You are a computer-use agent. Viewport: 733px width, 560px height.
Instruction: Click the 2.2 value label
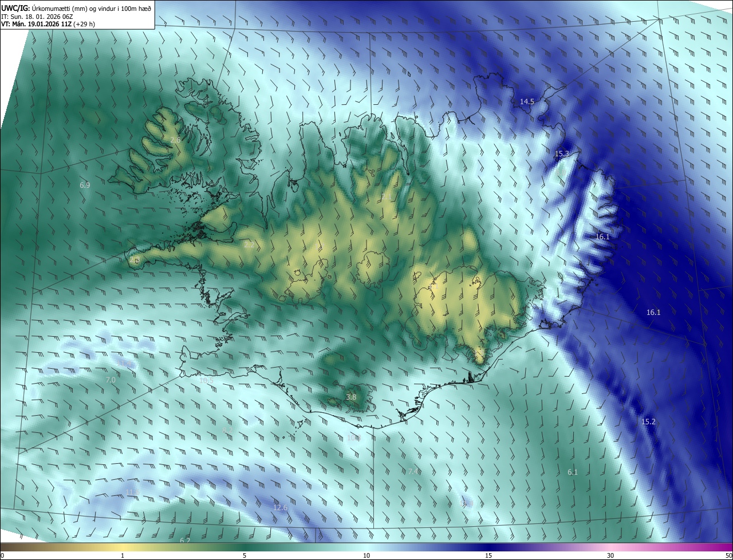[x=249, y=244]
